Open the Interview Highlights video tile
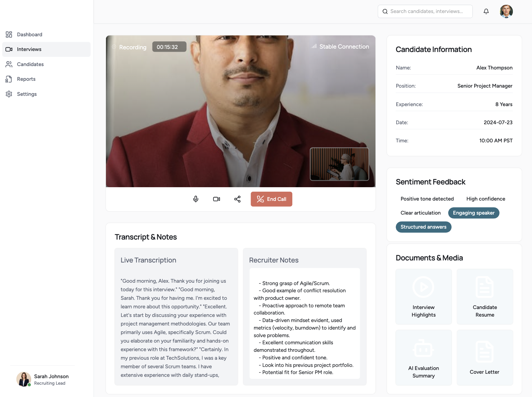 tap(423, 297)
